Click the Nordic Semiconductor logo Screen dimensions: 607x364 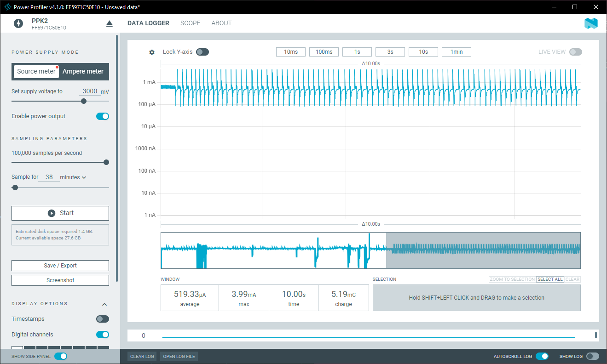pyautogui.click(x=591, y=23)
